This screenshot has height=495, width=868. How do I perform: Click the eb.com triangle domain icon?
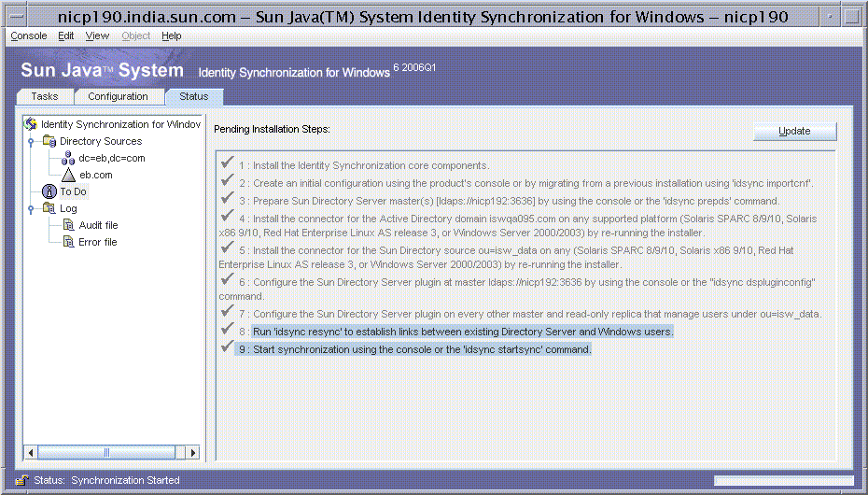coord(68,175)
